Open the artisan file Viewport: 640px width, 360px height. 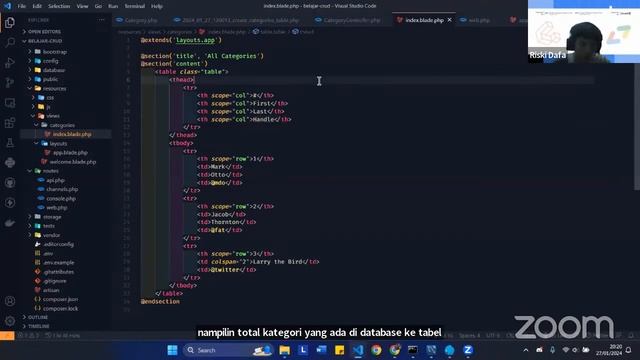click(51, 290)
